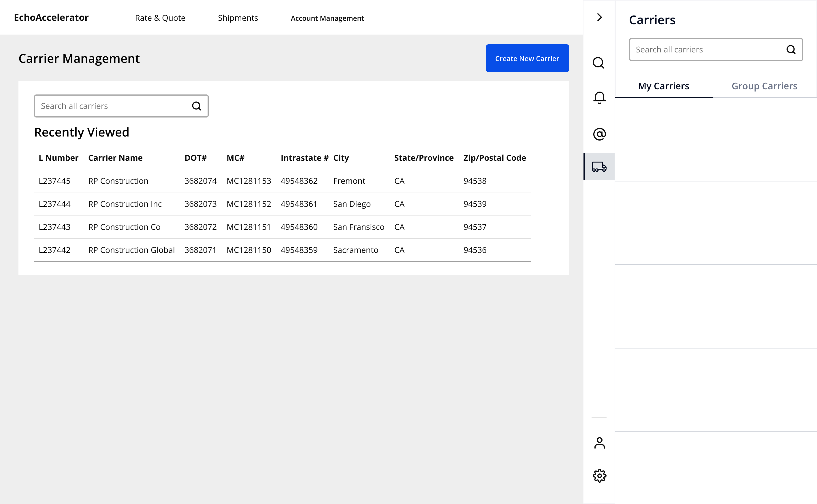Click Create New Carrier button
817x504 pixels.
click(x=527, y=58)
